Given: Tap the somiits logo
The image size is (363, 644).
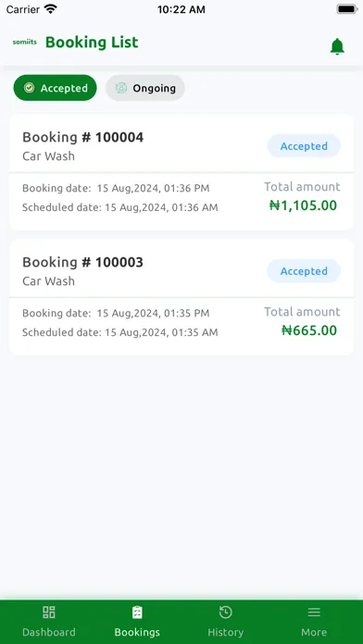Looking at the screenshot, I should tap(25, 42).
